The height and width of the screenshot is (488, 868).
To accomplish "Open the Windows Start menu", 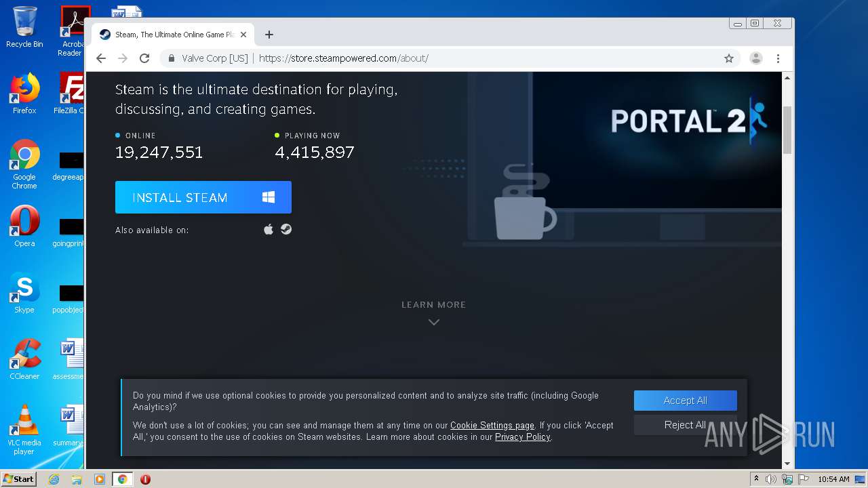I will [x=19, y=479].
